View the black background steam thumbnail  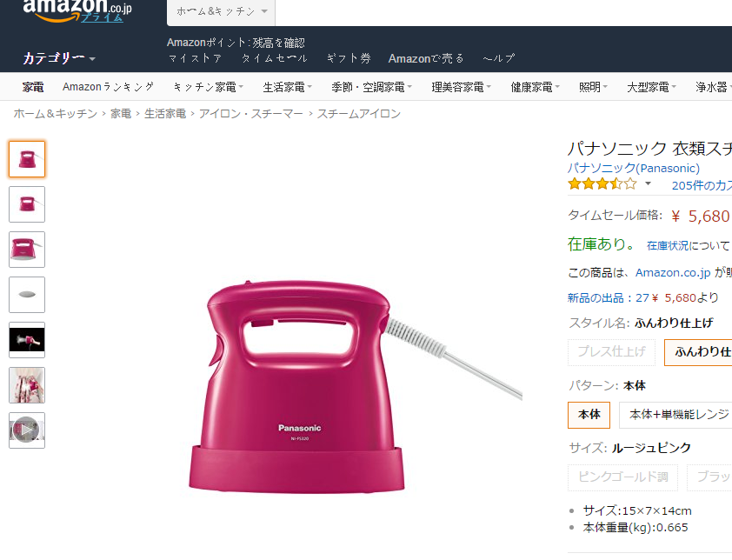tap(27, 340)
